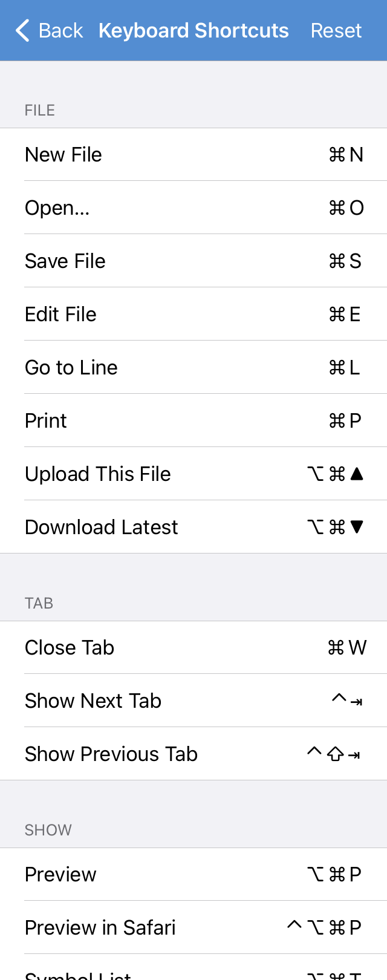
Task: Tap the Back text link
Action: 60,30
